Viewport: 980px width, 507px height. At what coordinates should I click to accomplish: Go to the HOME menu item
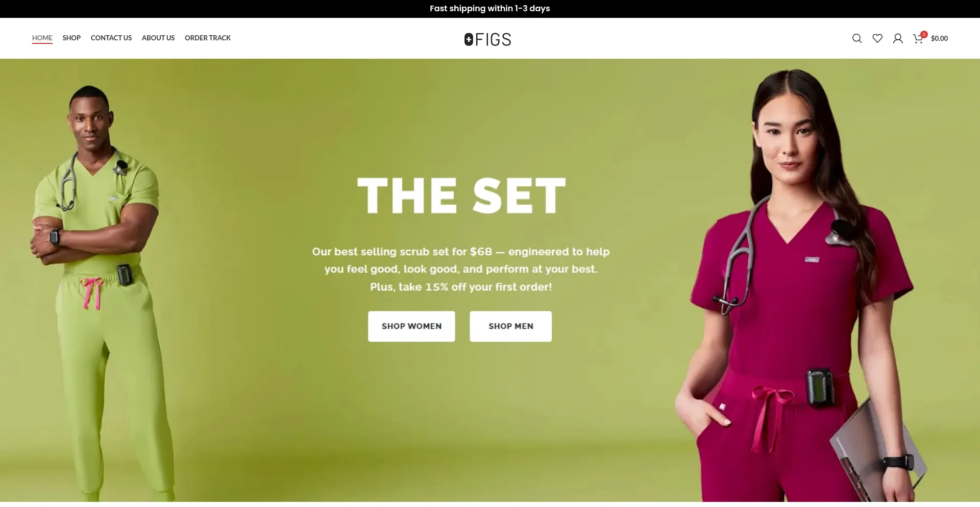tap(42, 38)
